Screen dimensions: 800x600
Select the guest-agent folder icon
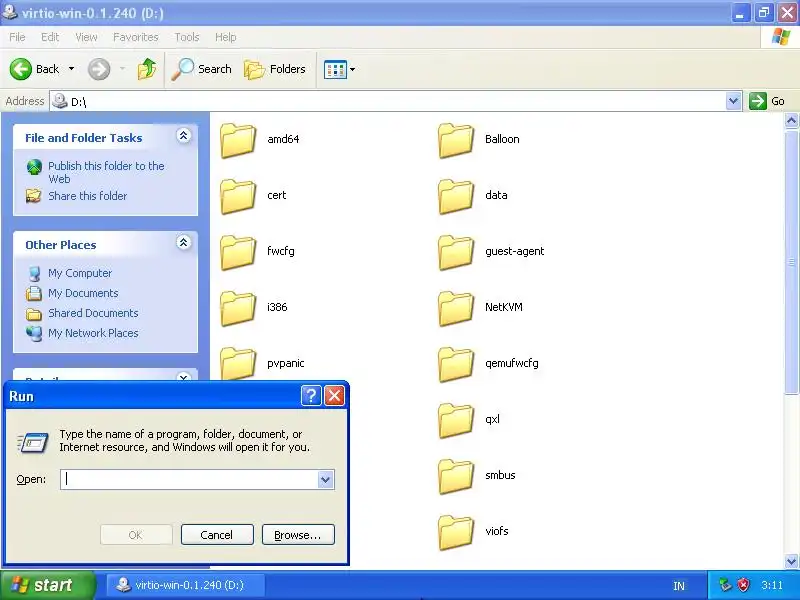click(456, 252)
